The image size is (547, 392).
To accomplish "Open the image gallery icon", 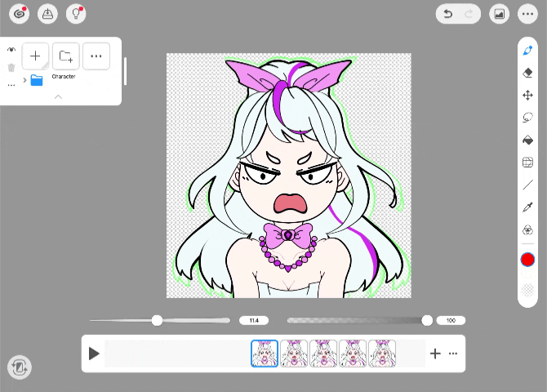I will [499, 14].
